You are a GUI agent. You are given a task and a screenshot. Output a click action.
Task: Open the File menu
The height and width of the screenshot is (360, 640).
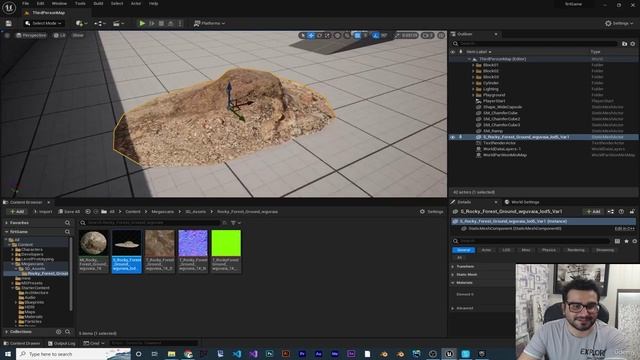coord(25,3)
